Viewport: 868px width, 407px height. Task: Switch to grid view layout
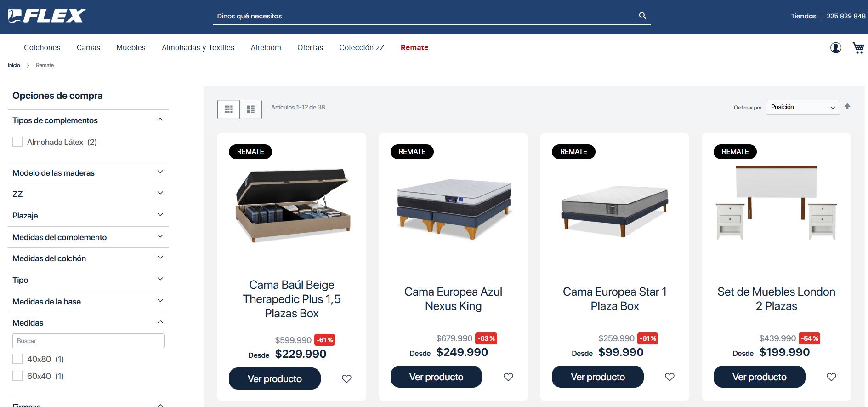coord(228,109)
